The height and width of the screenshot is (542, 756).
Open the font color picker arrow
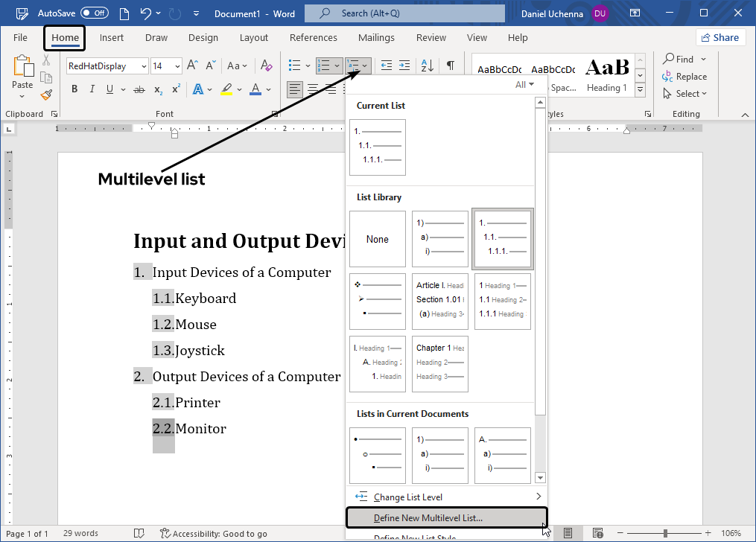269,89
